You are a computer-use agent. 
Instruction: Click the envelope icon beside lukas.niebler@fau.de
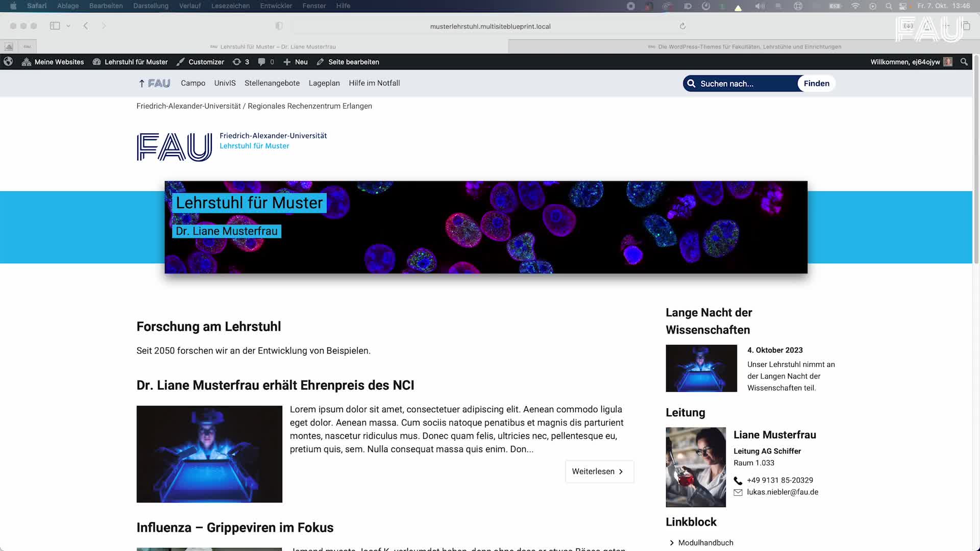tap(738, 492)
